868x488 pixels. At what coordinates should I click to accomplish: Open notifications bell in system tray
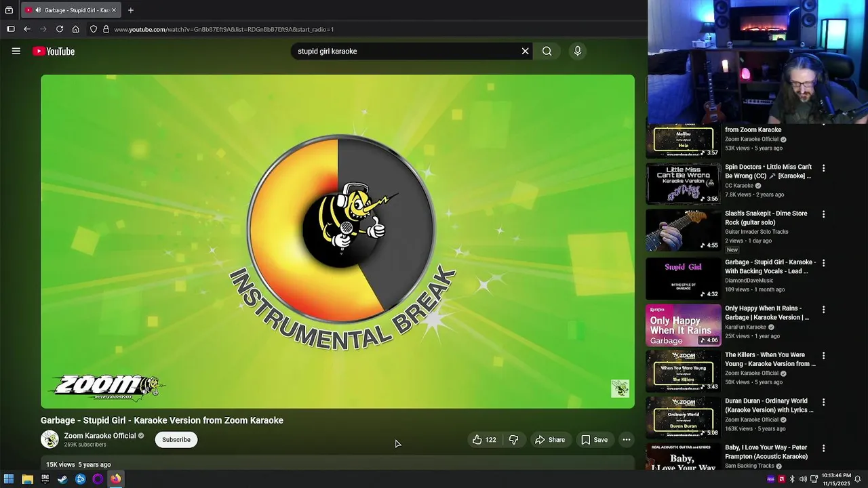[858, 479]
